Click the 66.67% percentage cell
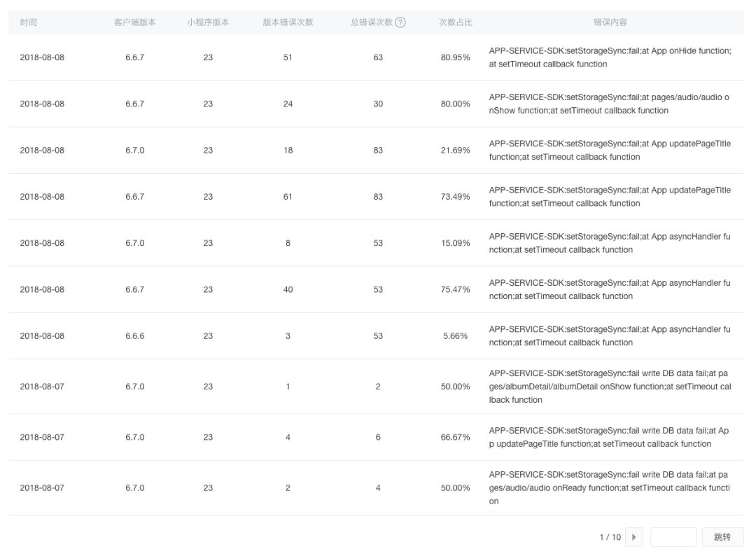756x554 pixels. coord(455,437)
